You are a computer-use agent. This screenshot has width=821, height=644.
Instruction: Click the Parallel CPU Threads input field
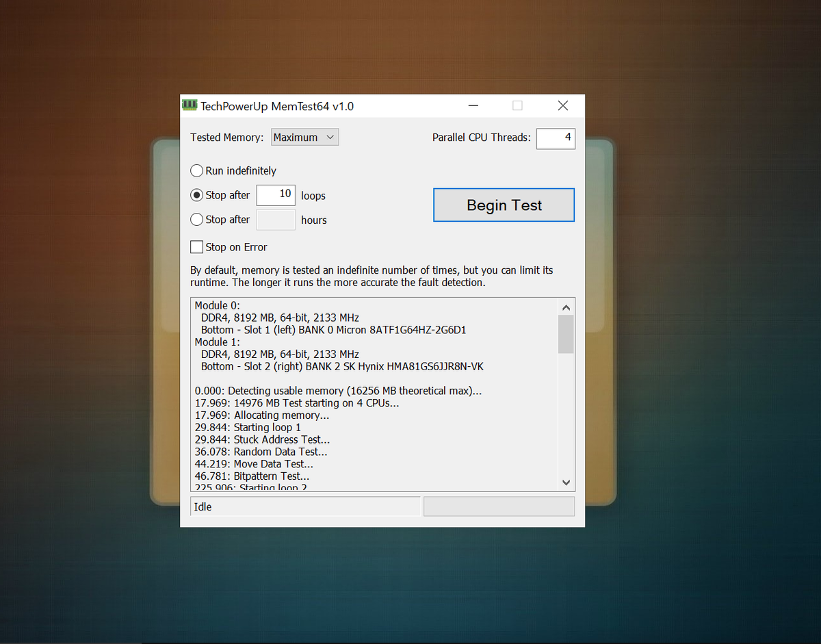(x=556, y=138)
